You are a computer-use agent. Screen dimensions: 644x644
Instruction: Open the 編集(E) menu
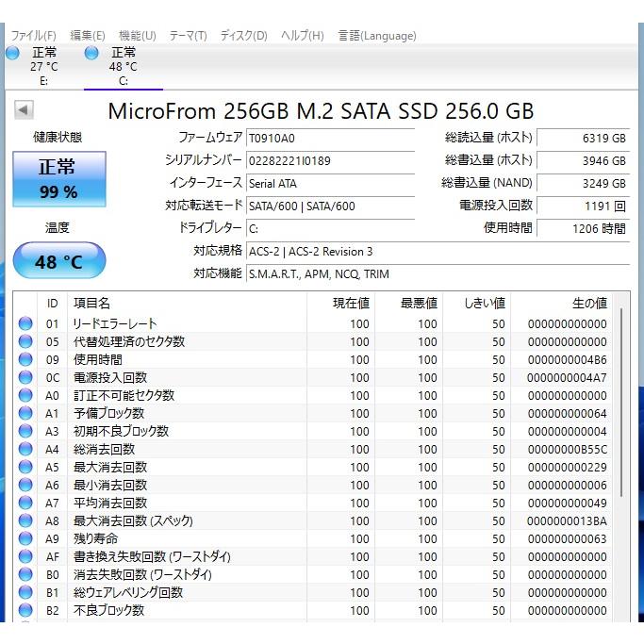pyautogui.click(x=88, y=36)
